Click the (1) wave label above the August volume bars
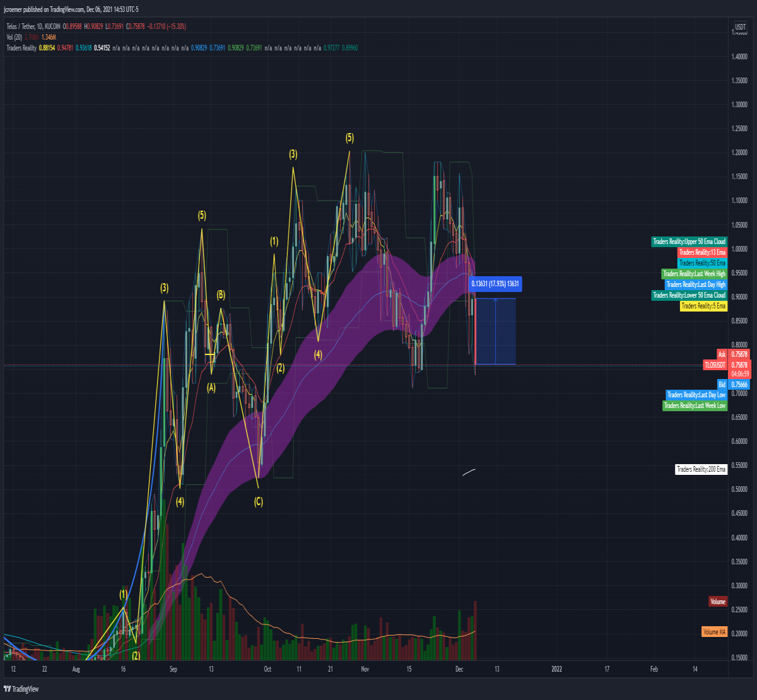 [x=123, y=594]
